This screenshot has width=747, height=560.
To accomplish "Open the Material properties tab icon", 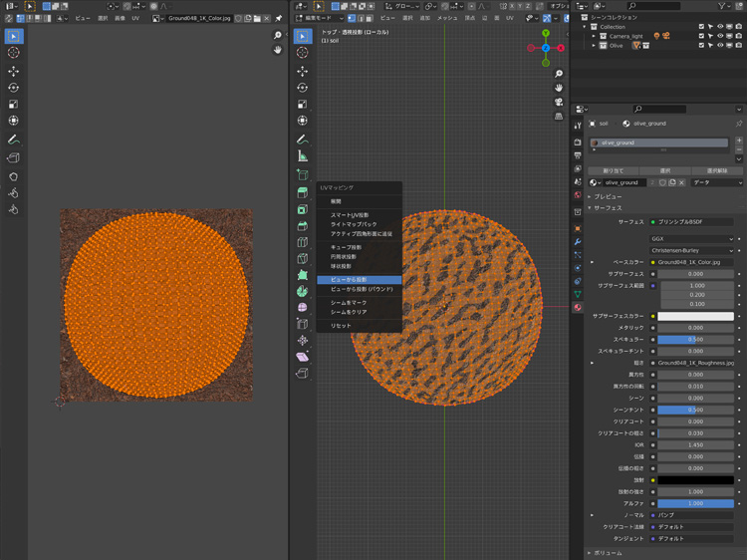I will (x=578, y=308).
